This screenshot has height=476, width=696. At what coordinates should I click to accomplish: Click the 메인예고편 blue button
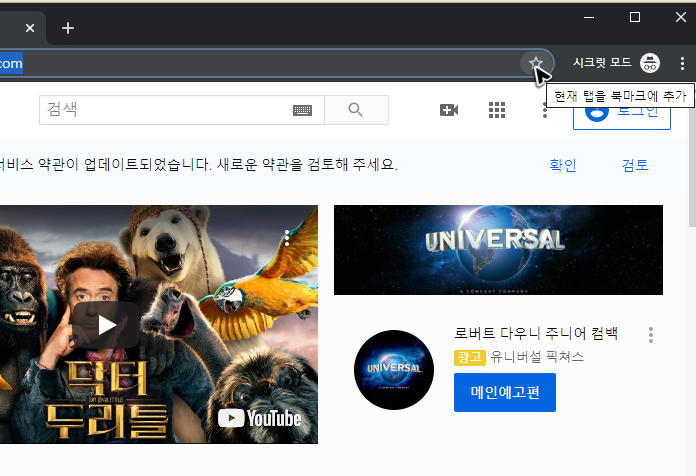pos(505,393)
